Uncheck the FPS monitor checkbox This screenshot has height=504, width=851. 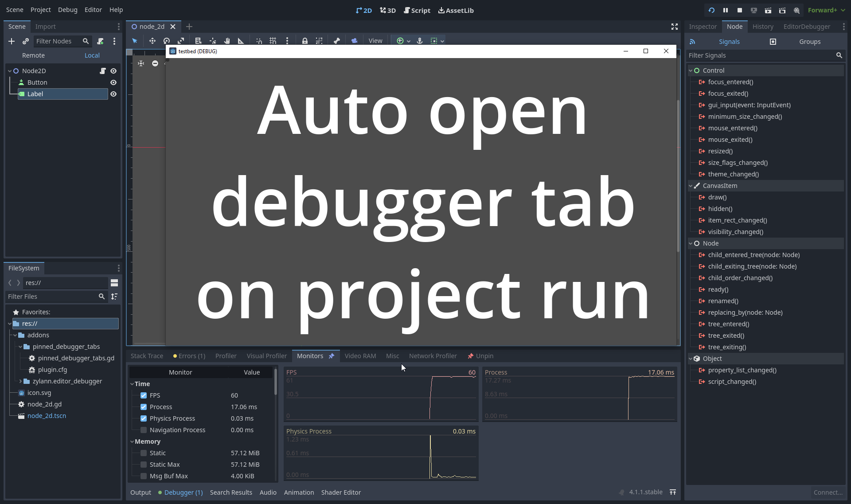(144, 395)
